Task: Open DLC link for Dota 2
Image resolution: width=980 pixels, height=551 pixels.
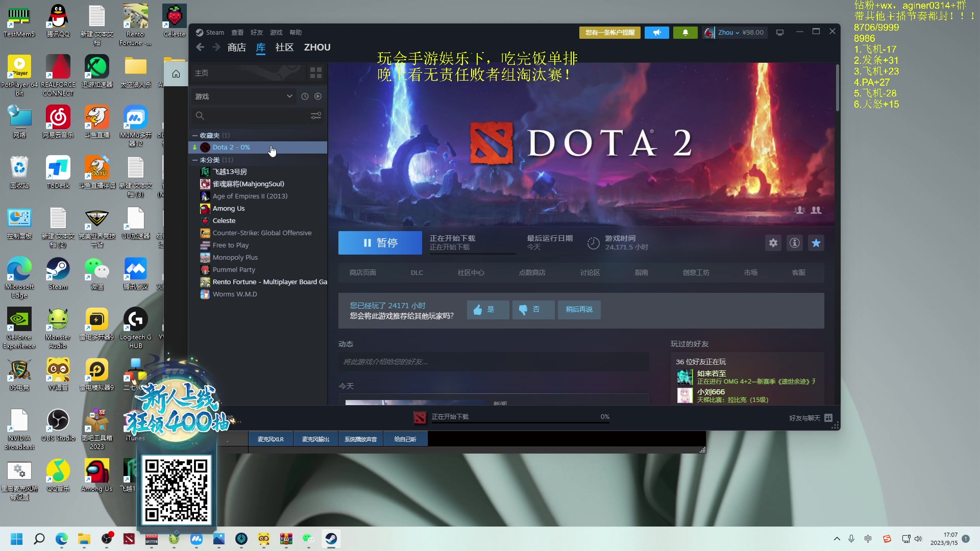Action: (x=417, y=273)
